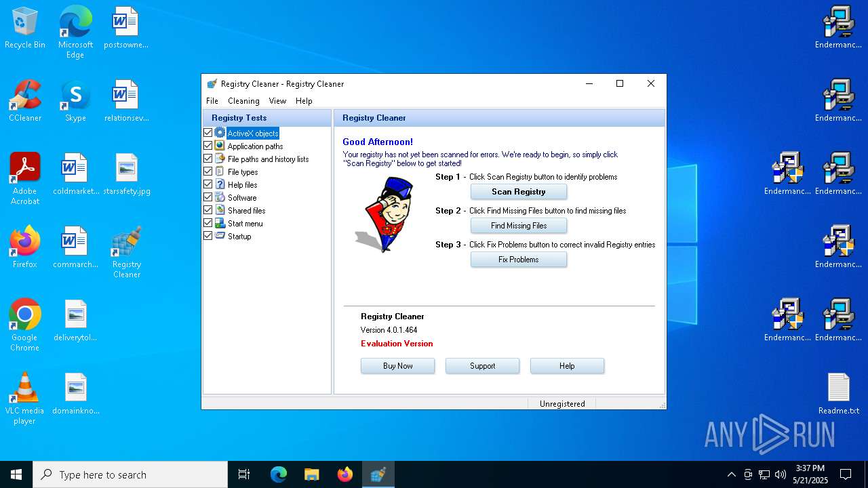Select the Startup test icon
This screenshot has height=488, width=868.
(220, 236)
